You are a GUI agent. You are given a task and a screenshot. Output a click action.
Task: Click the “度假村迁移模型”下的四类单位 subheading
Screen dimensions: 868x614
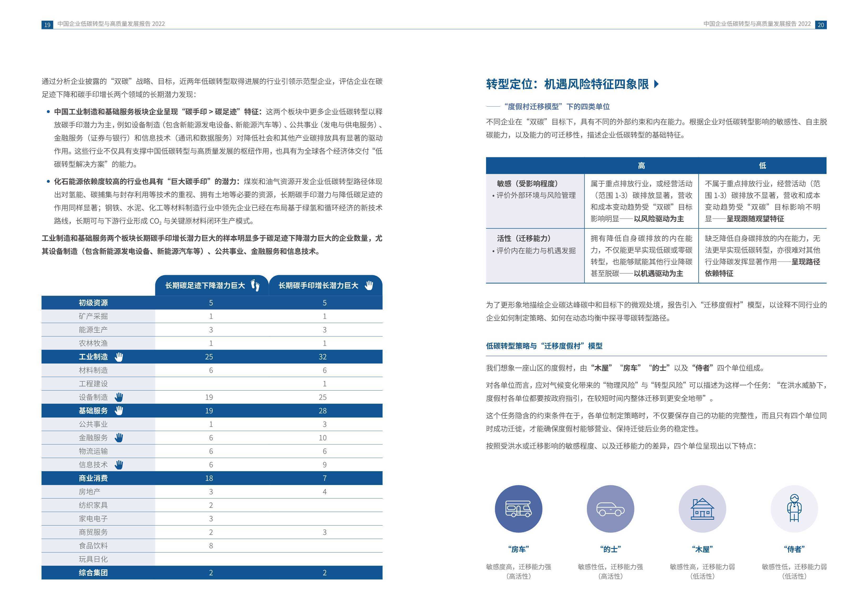(557, 107)
